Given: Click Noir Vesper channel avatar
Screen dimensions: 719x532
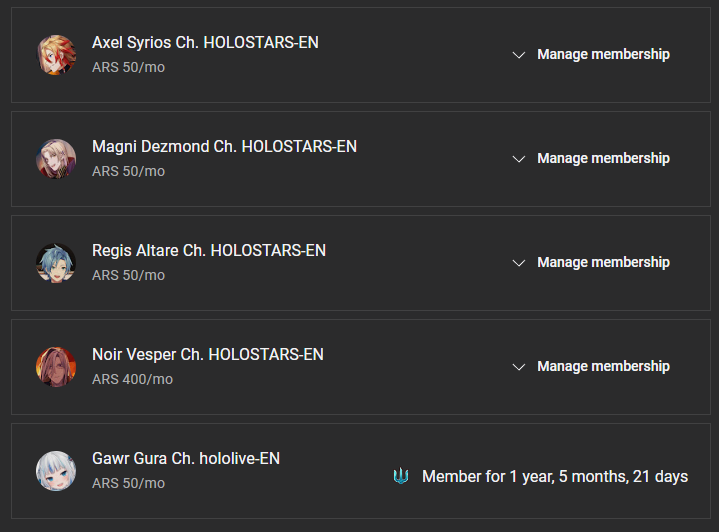Looking at the screenshot, I should 56,367.
